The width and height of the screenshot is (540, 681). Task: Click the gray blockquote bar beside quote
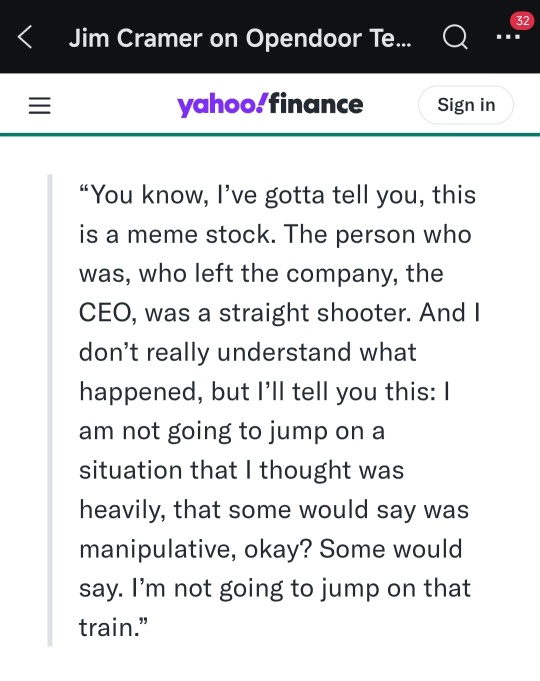coord(50,410)
